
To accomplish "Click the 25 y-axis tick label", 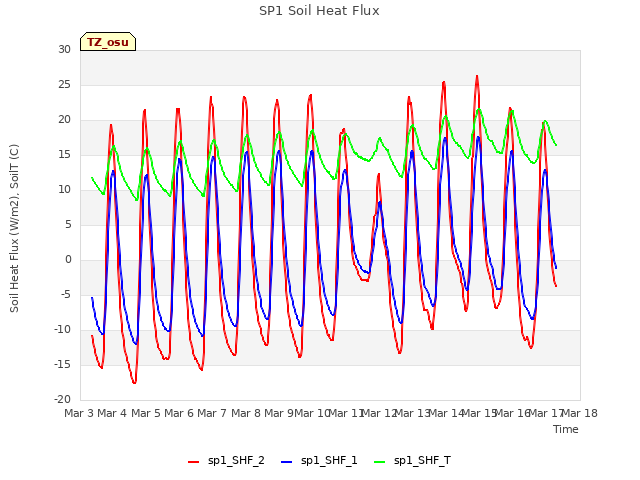I will (64, 85).
